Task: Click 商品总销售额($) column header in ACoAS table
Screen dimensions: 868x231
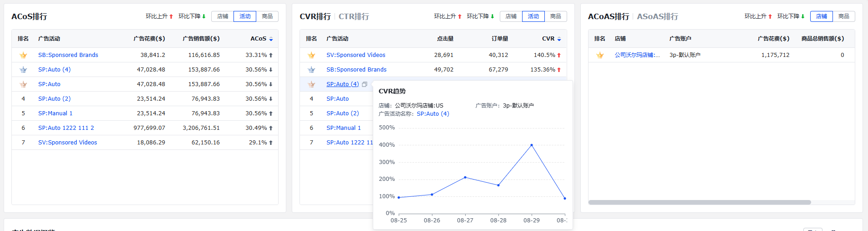Action: pos(822,39)
